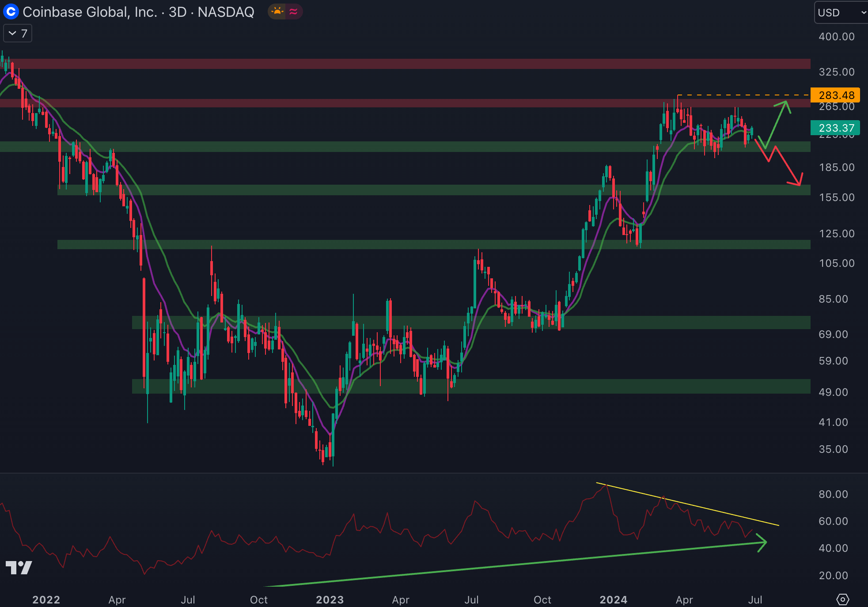Expand the collapsed 7 indicators legend
868x607 pixels.
click(18, 34)
